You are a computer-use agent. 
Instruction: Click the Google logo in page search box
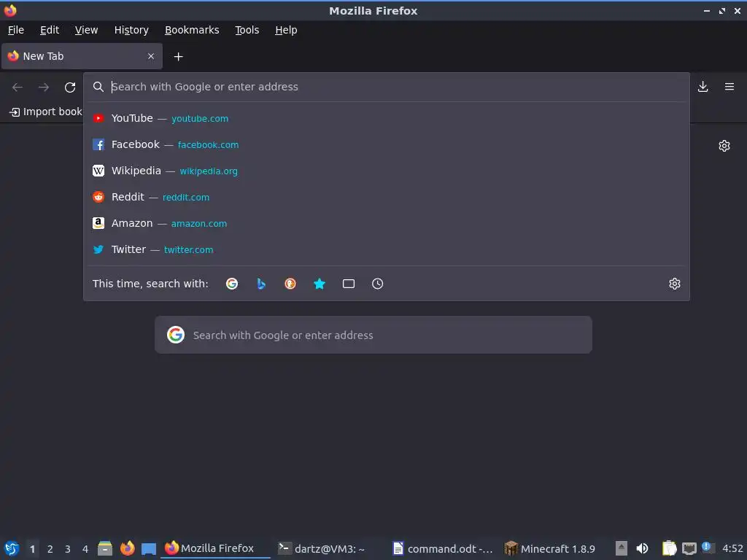click(176, 335)
